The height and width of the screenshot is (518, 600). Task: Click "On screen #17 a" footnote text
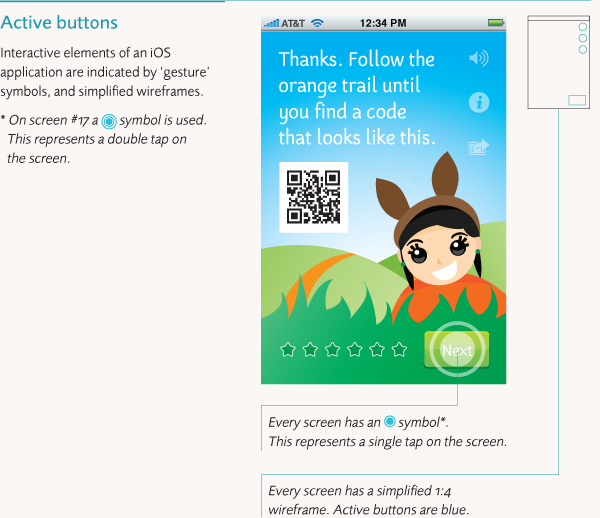pos(53,121)
